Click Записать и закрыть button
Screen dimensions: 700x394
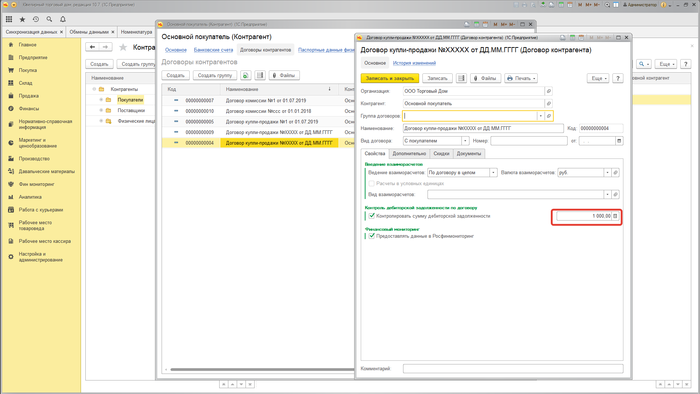click(x=390, y=78)
